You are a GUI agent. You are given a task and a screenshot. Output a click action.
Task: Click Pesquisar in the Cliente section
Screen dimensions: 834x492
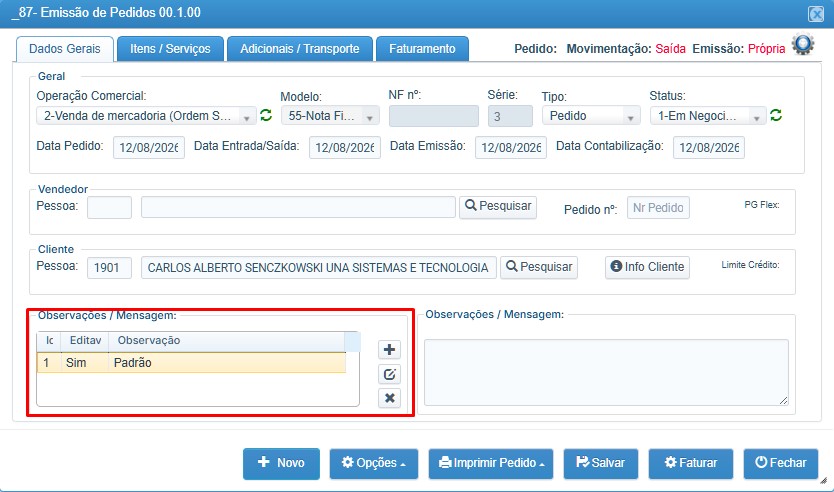(539, 267)
